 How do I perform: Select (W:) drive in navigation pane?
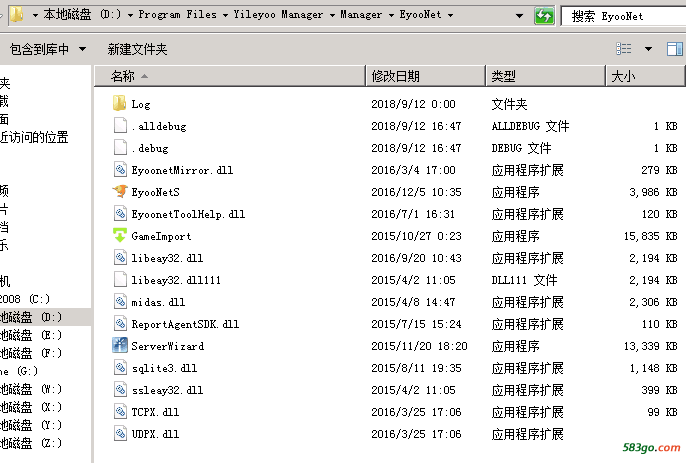[31, 389]
